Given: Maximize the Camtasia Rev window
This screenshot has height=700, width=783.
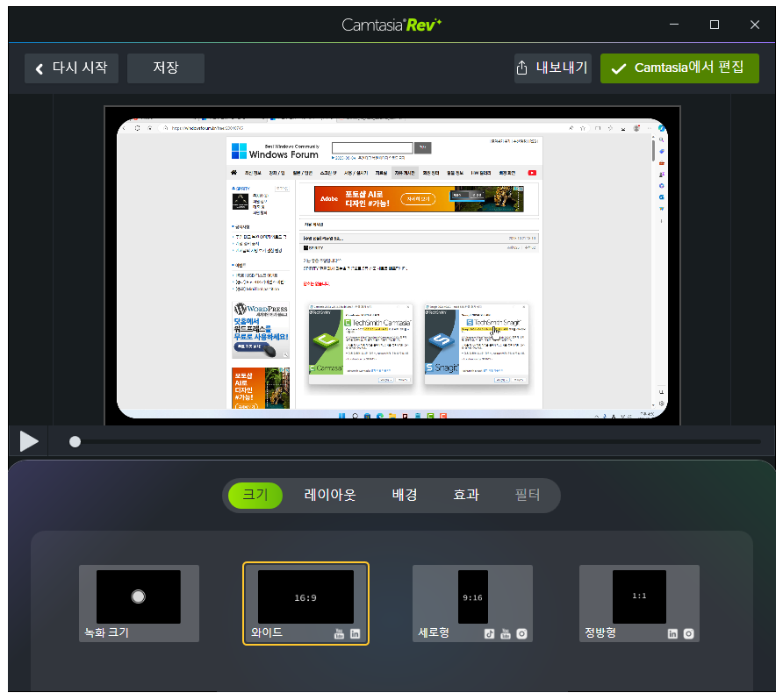Looking at the screenshot, I should pos(715,25).
